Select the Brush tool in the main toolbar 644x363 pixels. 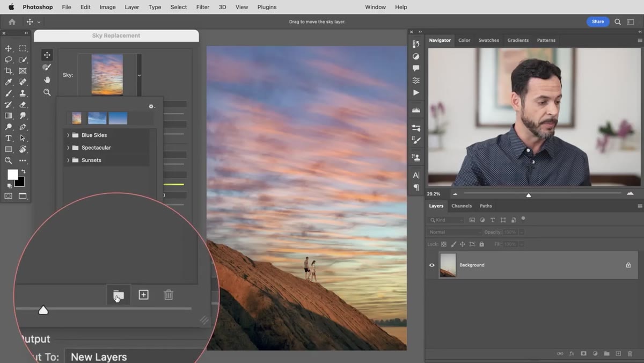(9, 93)
